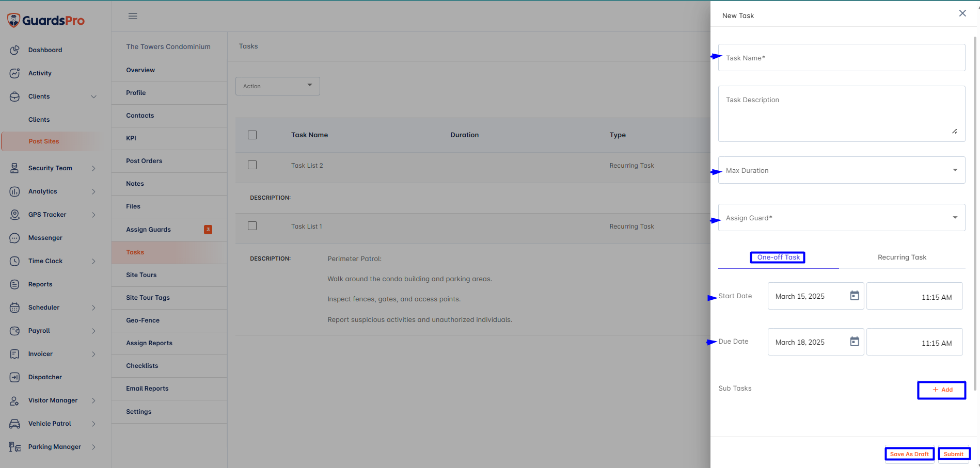This screenshot has height=468, width=980.
Task: Click the GPS Tracker location icon
Action: [x=14, y=215]
